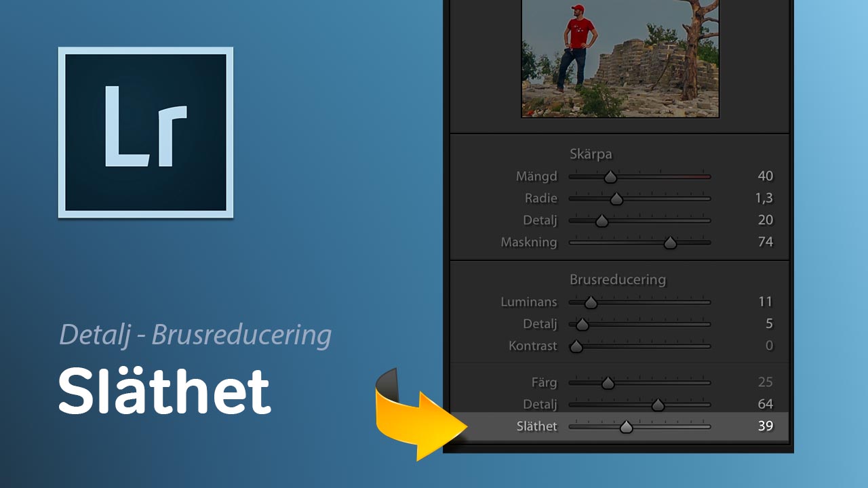Select the Radie value 1,3
The height and width of the screenshot is (488, 868).
764,198
